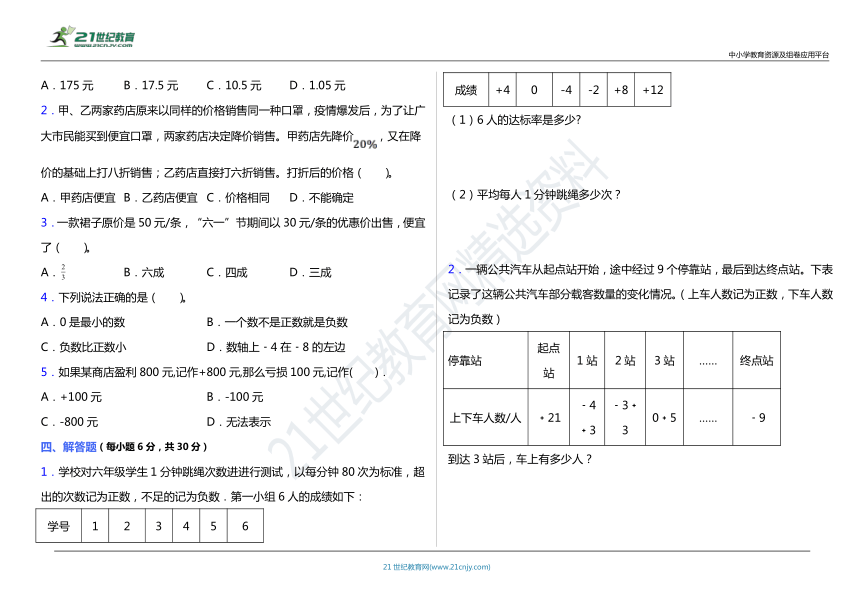860x600 pixels.
Task: Select option C. 四成
Action: point(227,273)
